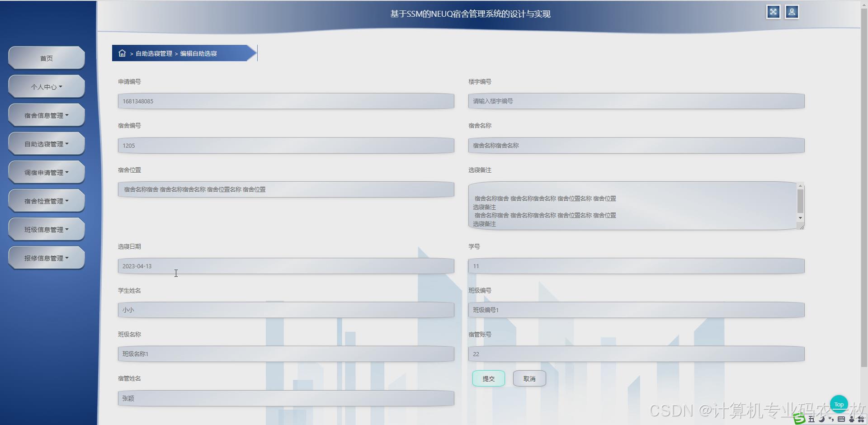Click the contacts person icon in the system tray
Viewport: 868px width, 425px height.
(x=851, y=419)
